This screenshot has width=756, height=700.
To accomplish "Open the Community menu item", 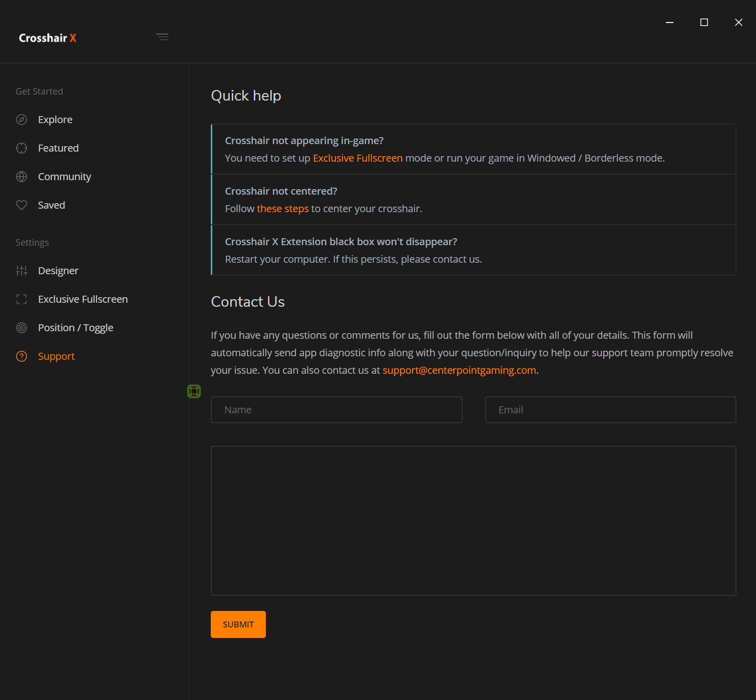I will tap(65, 177).
